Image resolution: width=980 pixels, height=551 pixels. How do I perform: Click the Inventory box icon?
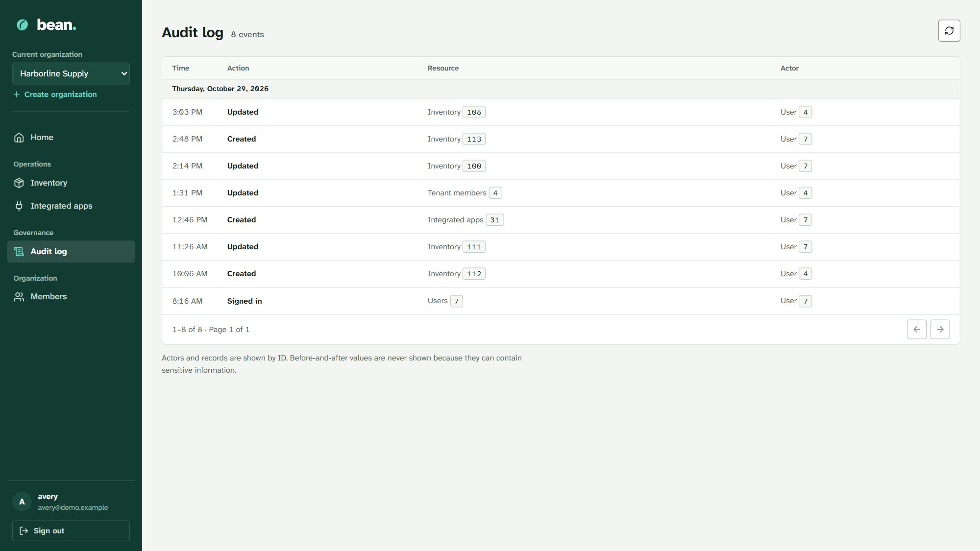coord(19,183)
